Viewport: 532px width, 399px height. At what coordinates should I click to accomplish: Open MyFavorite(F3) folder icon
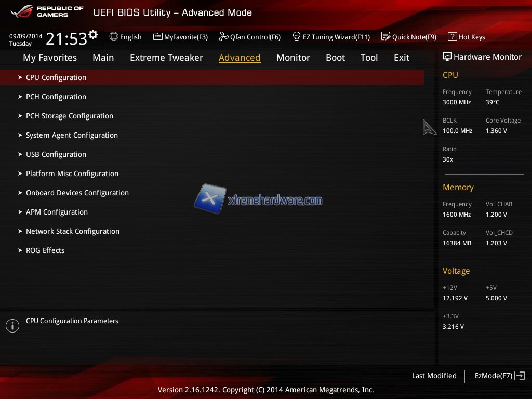coord(158,37)
